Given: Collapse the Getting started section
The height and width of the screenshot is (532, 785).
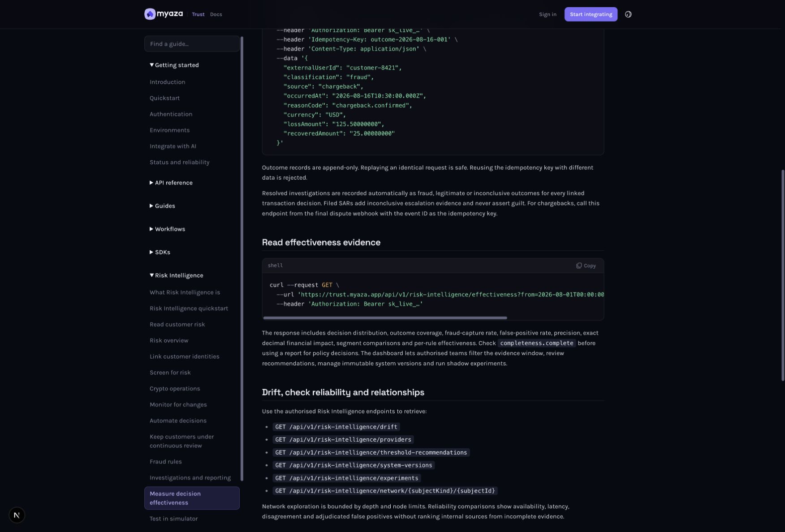Looking at the screenshot, I should coord(174,65).
